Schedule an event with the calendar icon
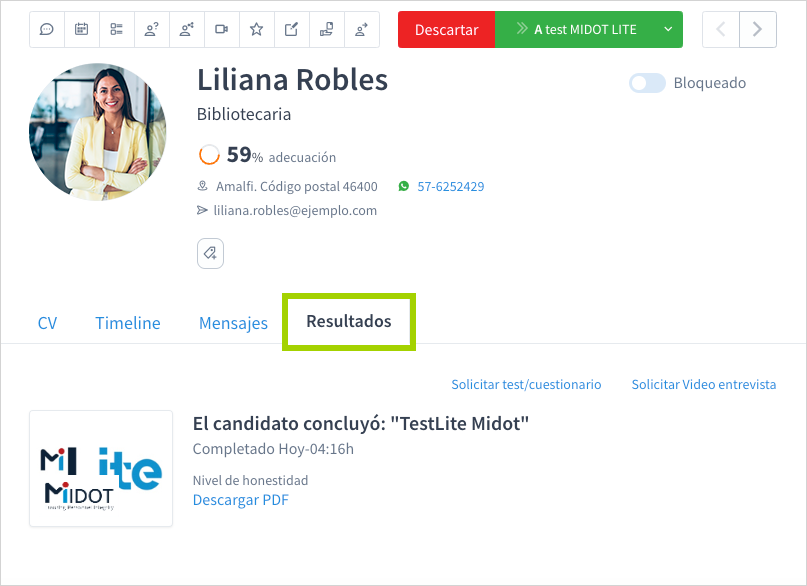This screenshot has width=807, height=586. [81, 30]
